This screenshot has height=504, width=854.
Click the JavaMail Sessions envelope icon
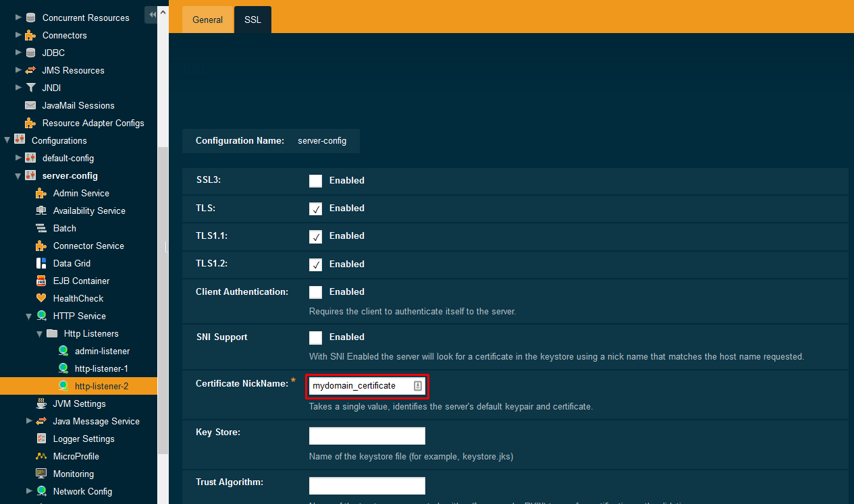(x=30, y=105)
